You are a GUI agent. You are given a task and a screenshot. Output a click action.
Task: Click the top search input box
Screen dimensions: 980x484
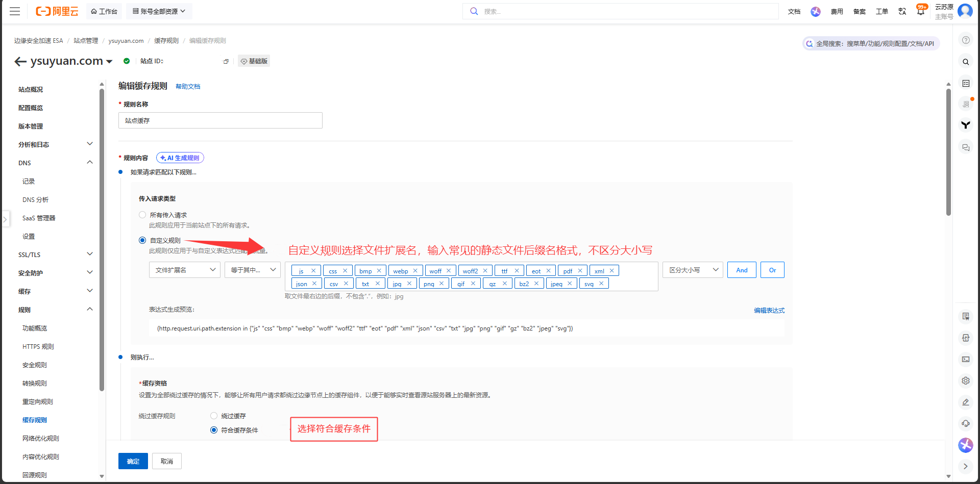[x=620, y=11]
